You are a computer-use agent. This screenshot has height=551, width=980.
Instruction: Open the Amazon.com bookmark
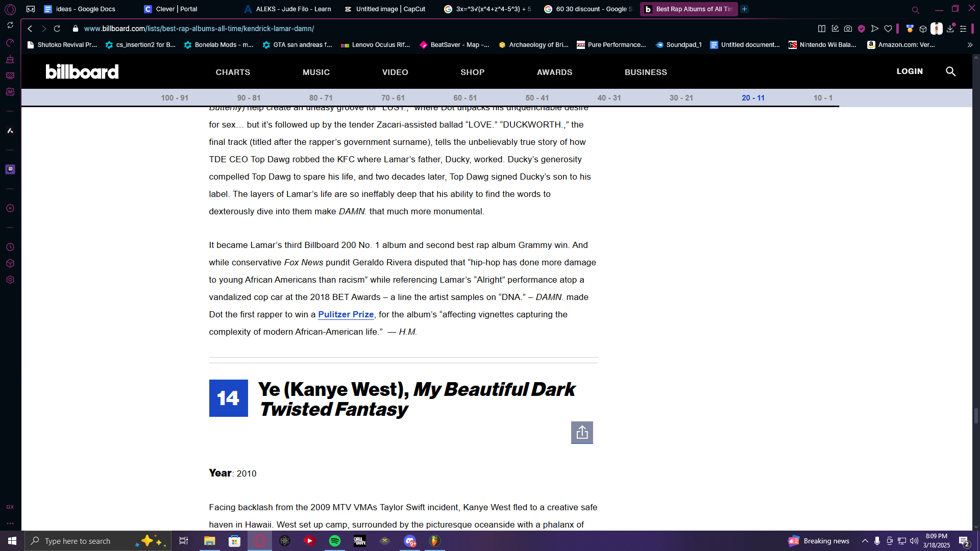[901, 45]
